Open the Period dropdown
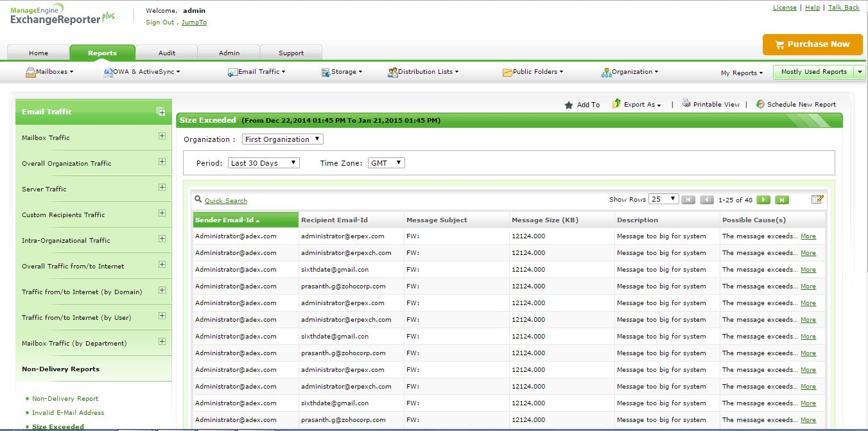868x431 pixels. coord(263,163)
